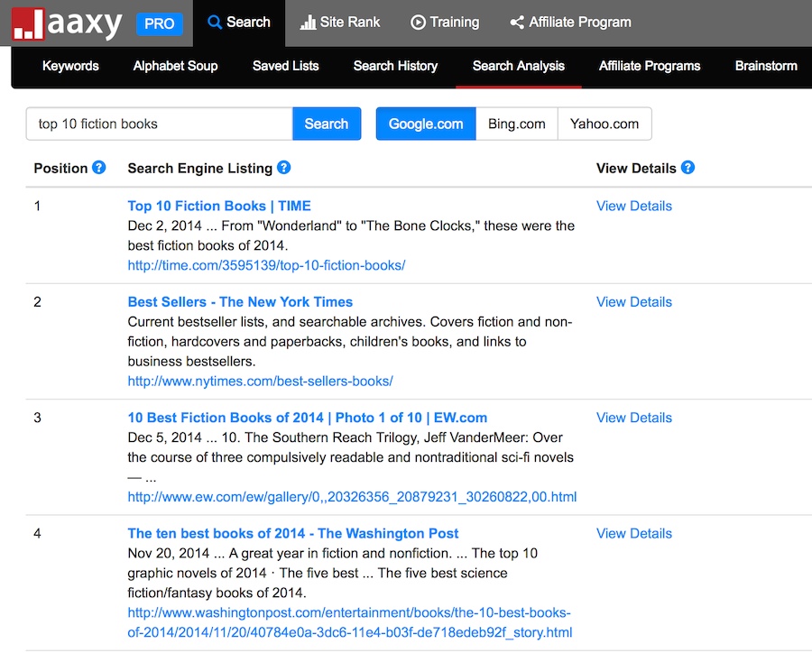Click position number 1

37,207
